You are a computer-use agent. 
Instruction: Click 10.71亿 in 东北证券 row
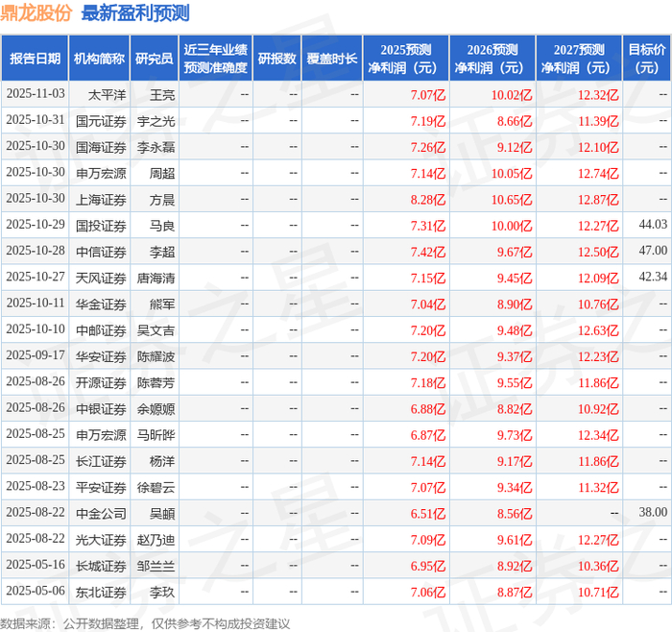pyautogui.click(x=598, y=592)
